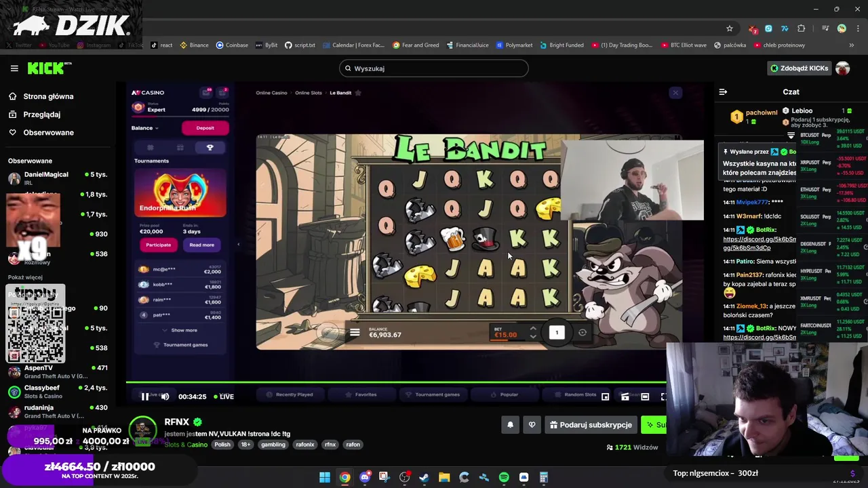
Task: Open browser extensions puzzle icon
Action: coord(802,28)
